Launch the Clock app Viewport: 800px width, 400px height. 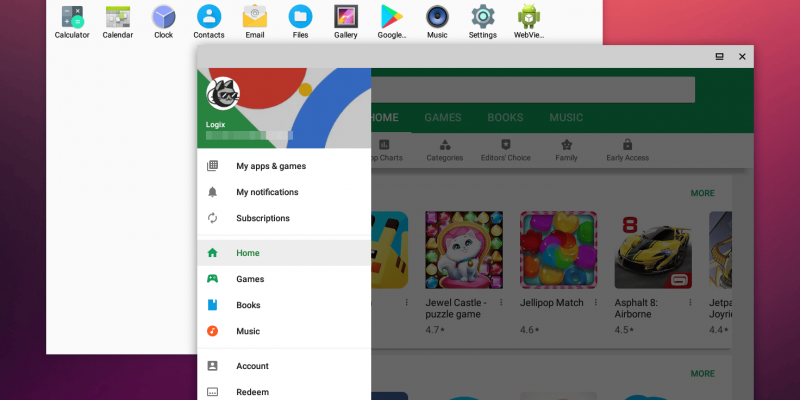click(x=163, y=21)
